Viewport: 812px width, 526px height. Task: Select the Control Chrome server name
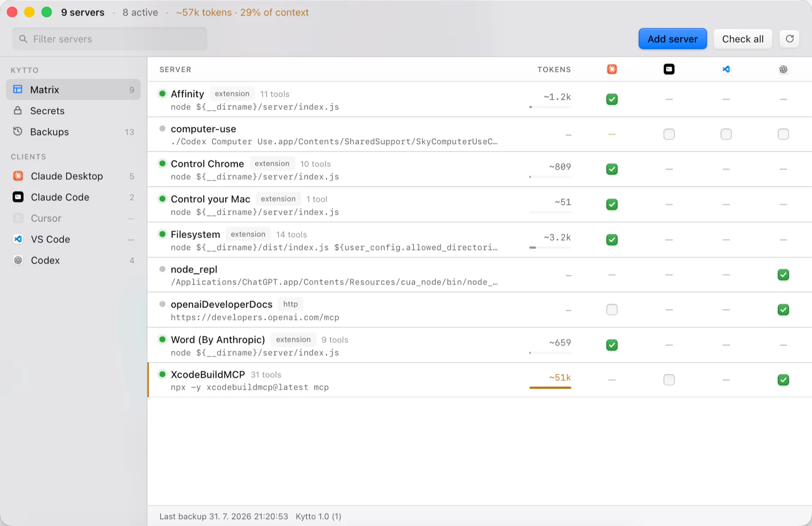(x=207, y=164)
